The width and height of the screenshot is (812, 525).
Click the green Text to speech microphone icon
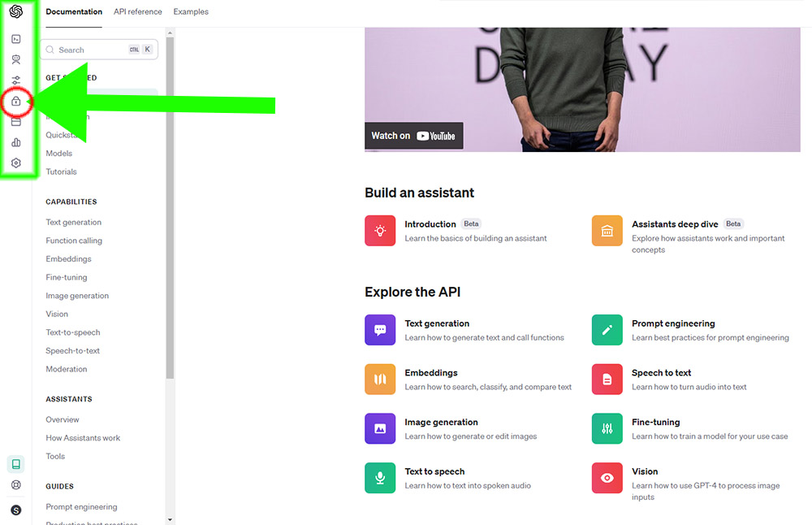pos(380,478)
